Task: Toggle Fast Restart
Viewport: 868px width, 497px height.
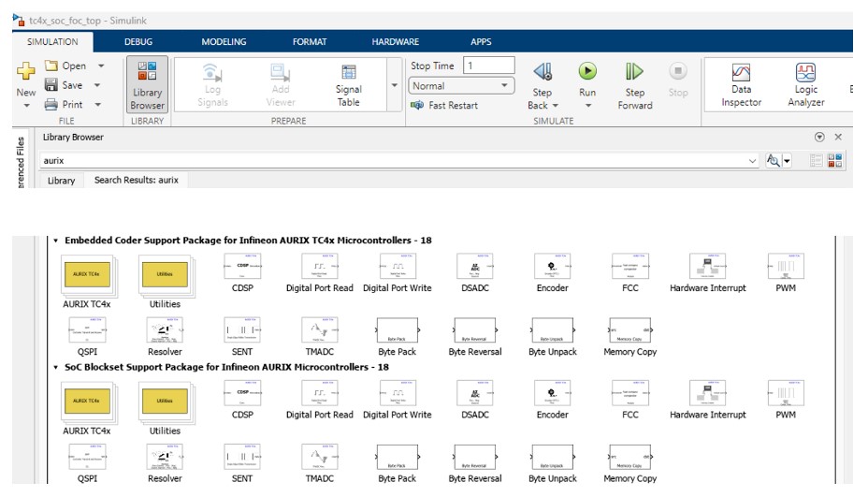Action: click(x=444, y=105)
